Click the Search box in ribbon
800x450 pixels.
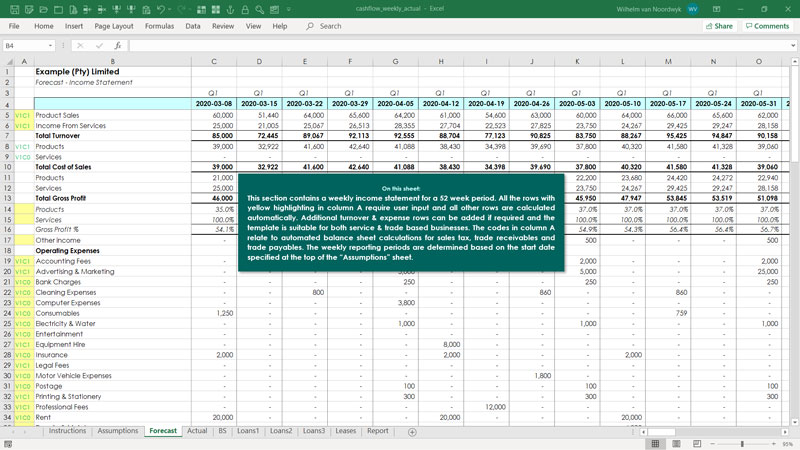click(324, 26)
